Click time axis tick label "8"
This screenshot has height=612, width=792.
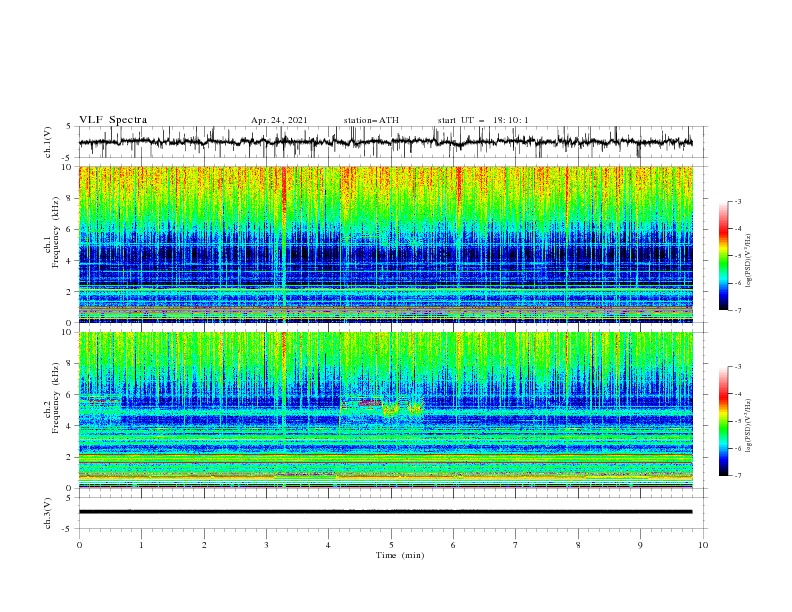click(x=578, y=545)
